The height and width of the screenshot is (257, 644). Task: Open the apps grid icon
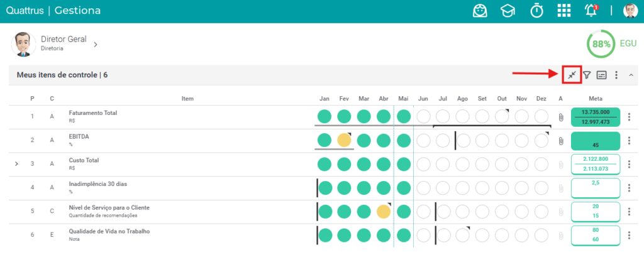pos(564,11)
